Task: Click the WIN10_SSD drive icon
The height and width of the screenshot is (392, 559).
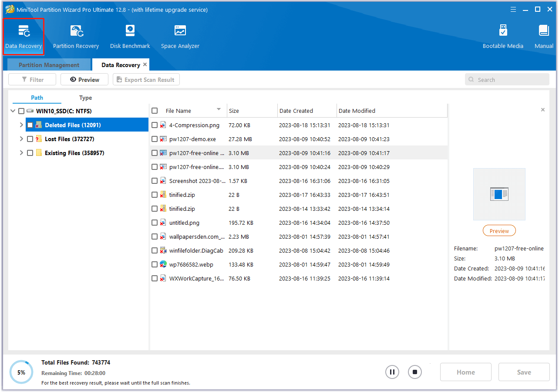Action: [30, 111]
